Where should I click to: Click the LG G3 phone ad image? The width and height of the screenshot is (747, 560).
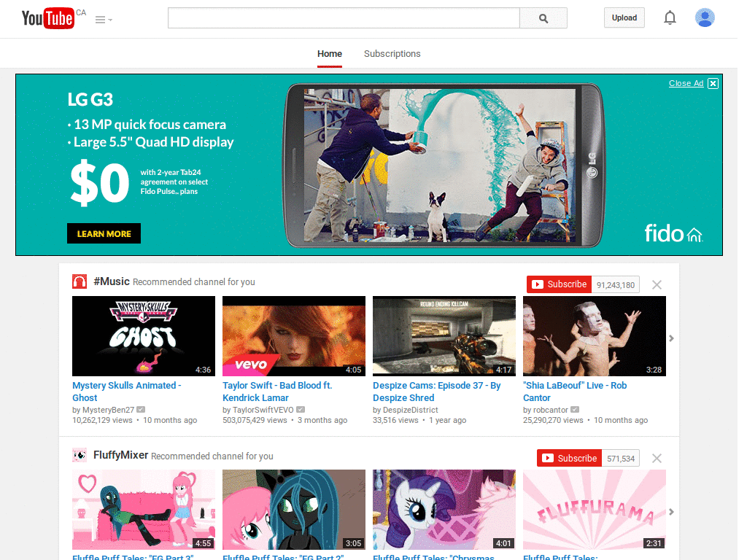coord(444,166)
